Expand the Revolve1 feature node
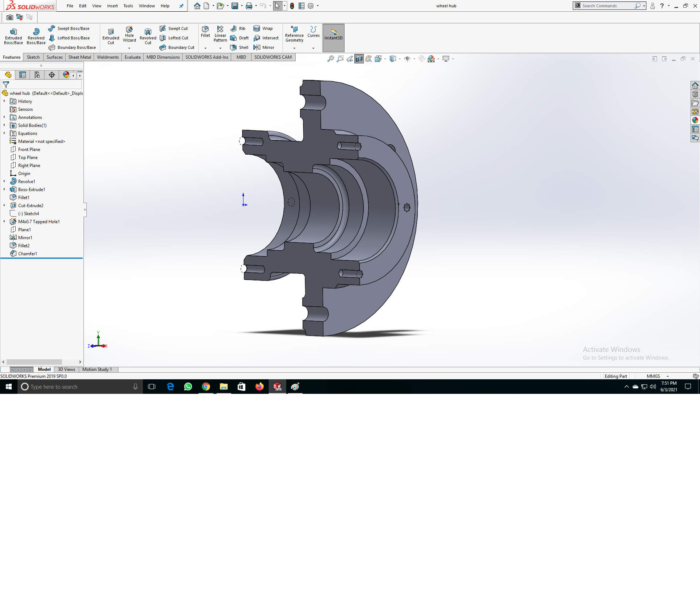 (x=4, y=181)
